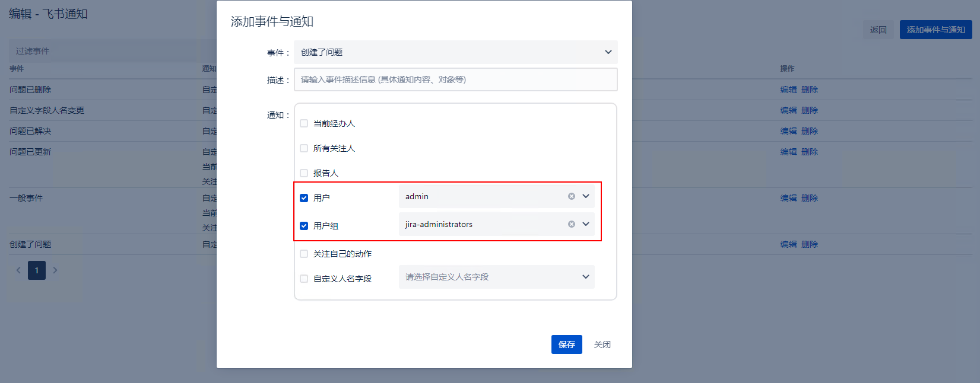Click the 描述 event description input field
980x383 pixels.
click(x=455, y=79)
